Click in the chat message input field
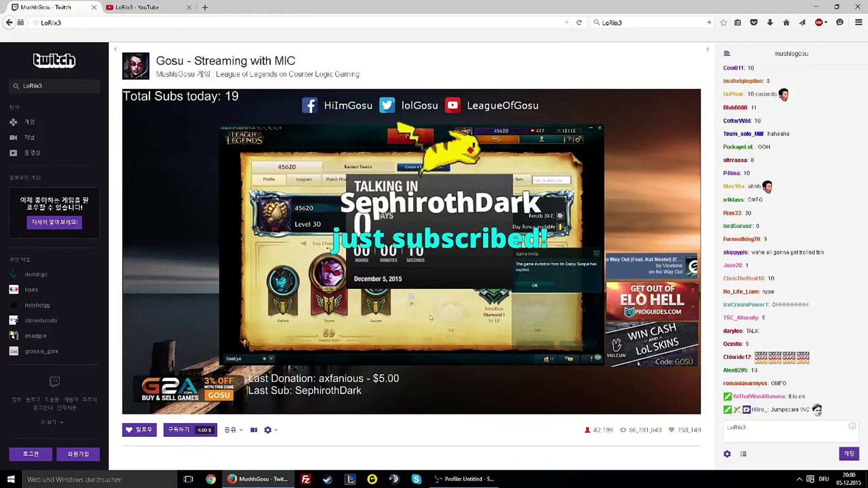Image resolution: width=868 pixels, height=488 pixels. 787,431
